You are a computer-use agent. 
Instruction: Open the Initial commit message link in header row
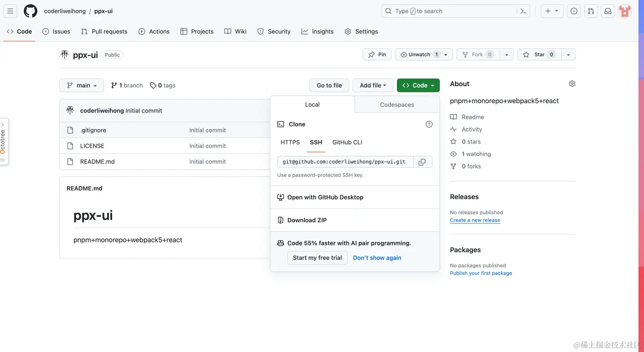(x=144, y=111)
